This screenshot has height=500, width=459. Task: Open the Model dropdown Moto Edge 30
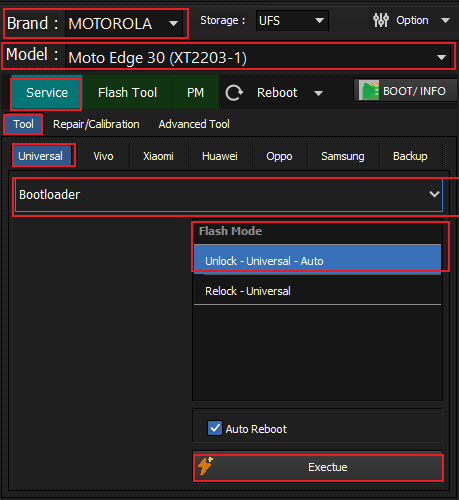(x=259, y=57)
